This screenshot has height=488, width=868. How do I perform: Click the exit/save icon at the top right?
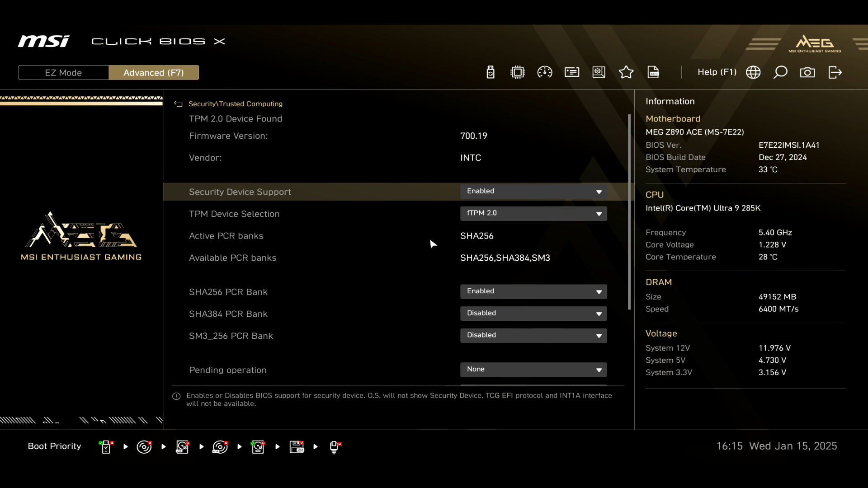coord(835,72)
